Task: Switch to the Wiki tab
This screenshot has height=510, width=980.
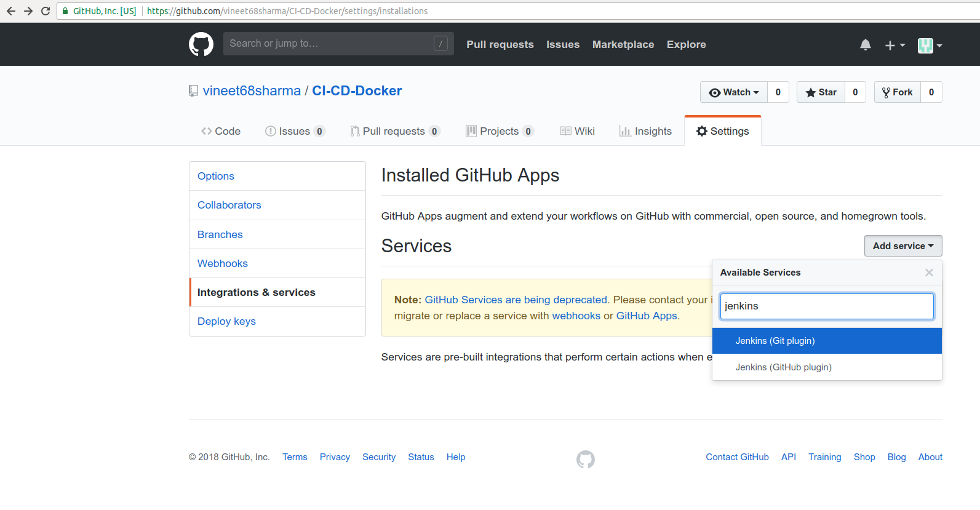Action: (x=577, y=131)
